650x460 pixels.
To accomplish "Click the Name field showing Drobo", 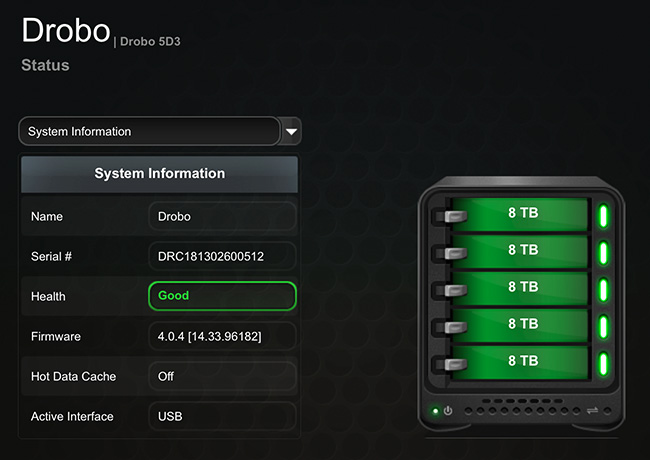I will tap(222, 216).
